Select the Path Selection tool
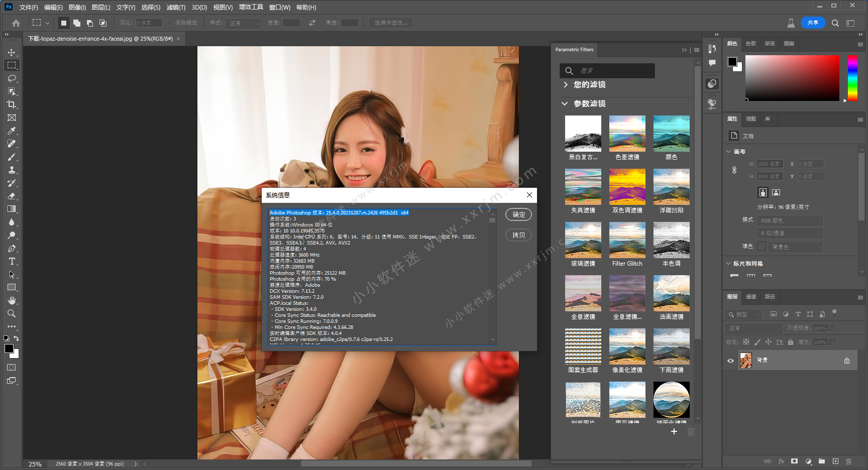Image resolution: width=868 pixels, height=470 pixels. [12, 274]
